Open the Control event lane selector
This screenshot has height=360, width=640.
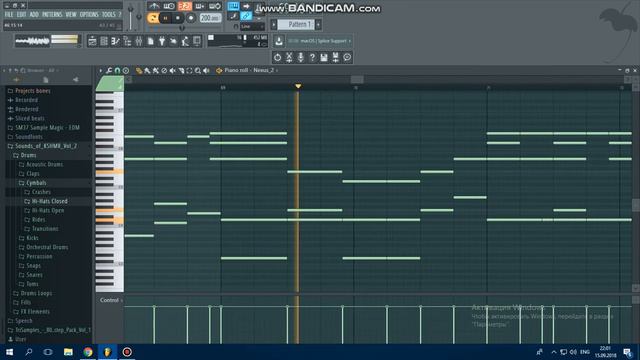(111, 300)
